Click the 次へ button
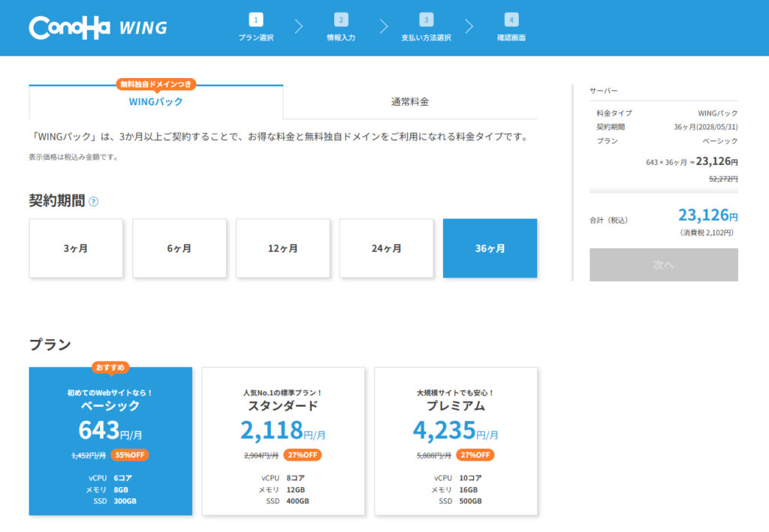The width and height of the screenshot is (769, 532). [663, 264]
